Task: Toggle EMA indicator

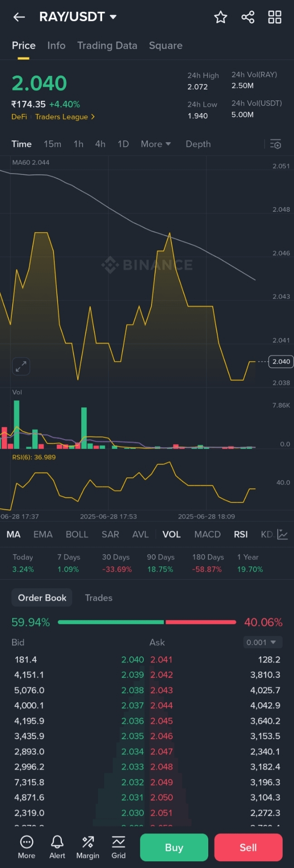Action: pos(43,534)
